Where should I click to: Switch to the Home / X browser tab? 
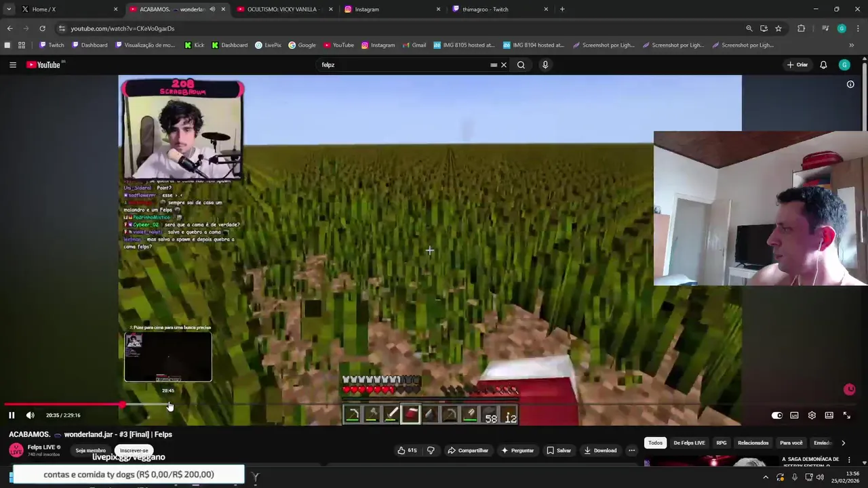tap(68, 9)
